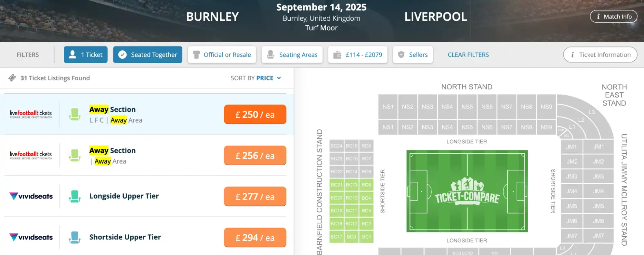Open the Sellers filter dropdown
This screenshot has width=644, height=255.
[413, 55]
